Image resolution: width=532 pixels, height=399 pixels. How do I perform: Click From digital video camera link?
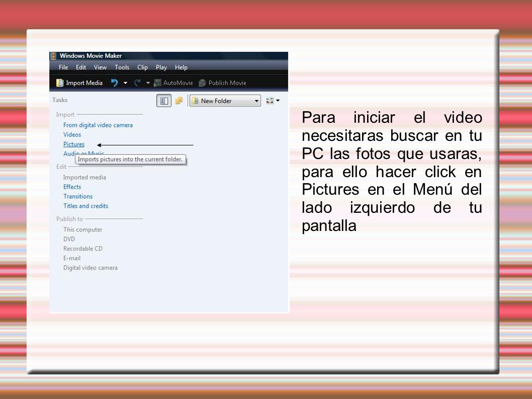[x=98, y=125]
